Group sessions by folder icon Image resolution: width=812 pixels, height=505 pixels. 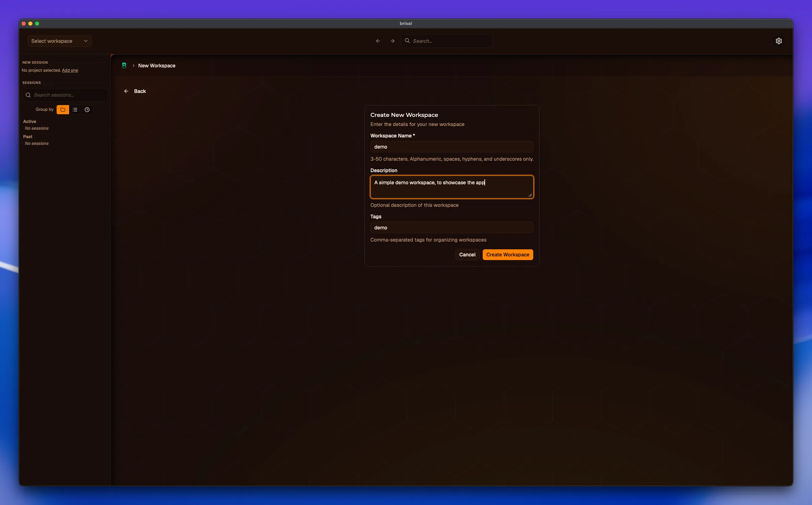click(x=63, y=109)
